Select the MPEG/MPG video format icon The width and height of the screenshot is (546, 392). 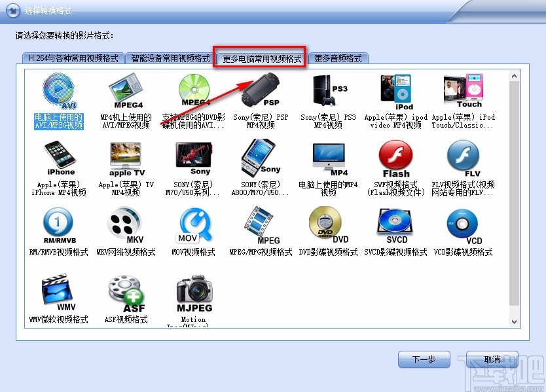pos(261,225)
